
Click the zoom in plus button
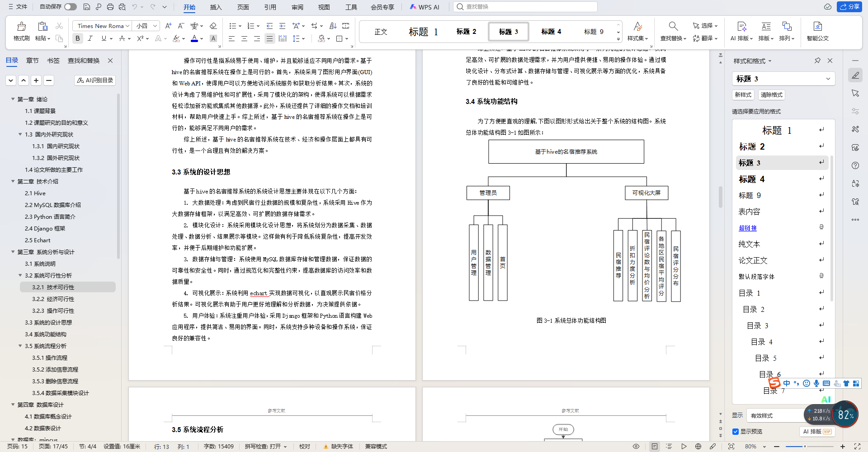click(843, 447)
